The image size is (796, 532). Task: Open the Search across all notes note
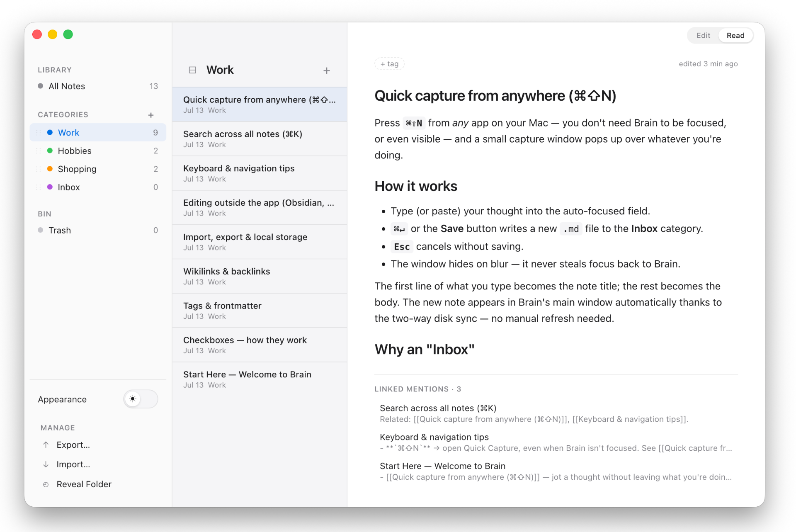260,139
